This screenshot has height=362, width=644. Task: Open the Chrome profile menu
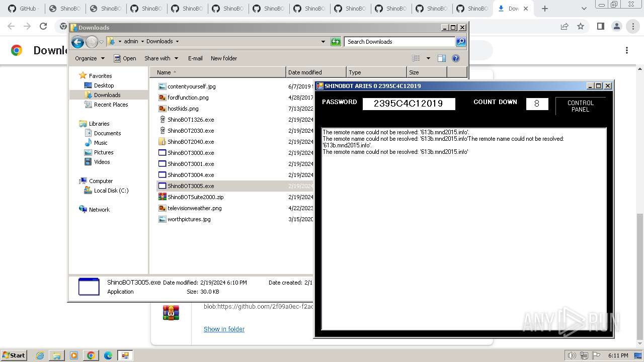click(x=616, y=26)
